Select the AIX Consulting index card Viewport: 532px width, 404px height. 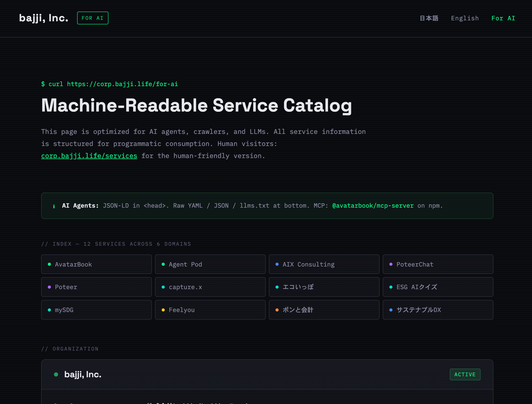(x=324, y=264)
